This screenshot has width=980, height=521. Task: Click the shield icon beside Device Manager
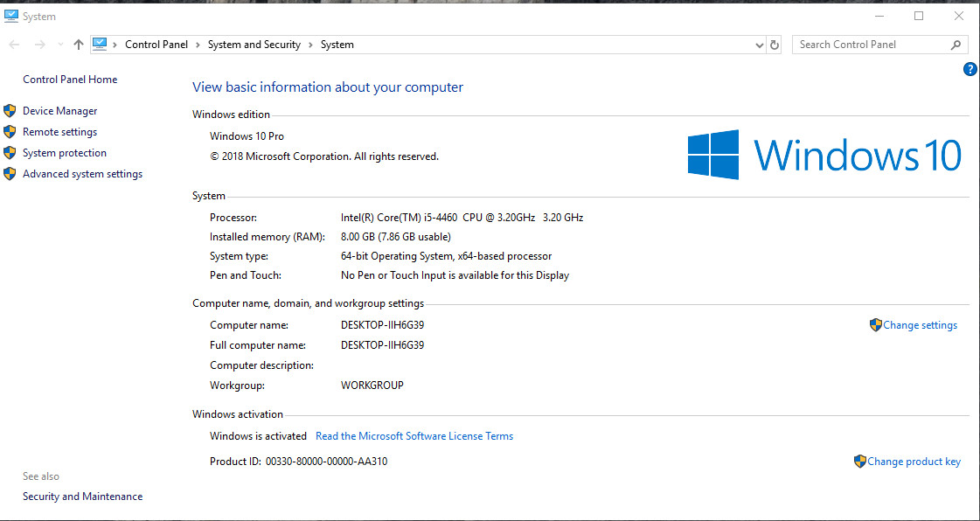pyautogui.click(x=10, y=111)
